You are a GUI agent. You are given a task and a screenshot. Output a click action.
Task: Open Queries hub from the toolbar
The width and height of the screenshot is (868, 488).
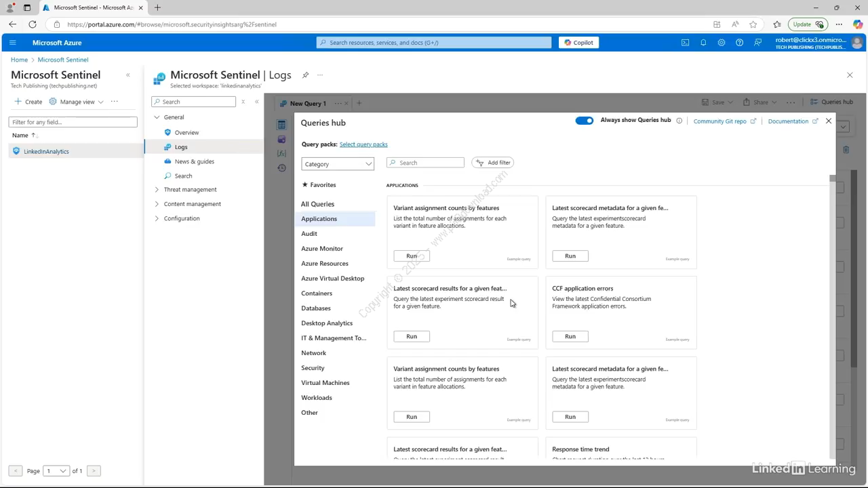coord(832,102)
